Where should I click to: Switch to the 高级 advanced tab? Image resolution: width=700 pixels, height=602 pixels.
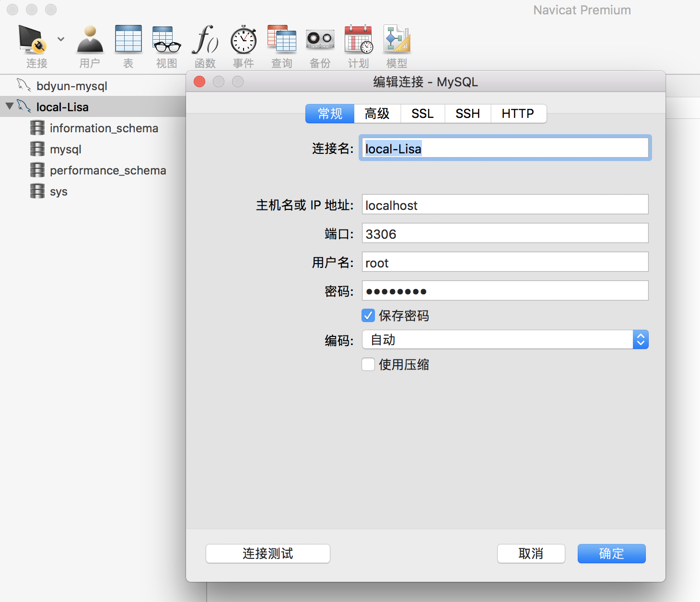click(x=377, y=114)
